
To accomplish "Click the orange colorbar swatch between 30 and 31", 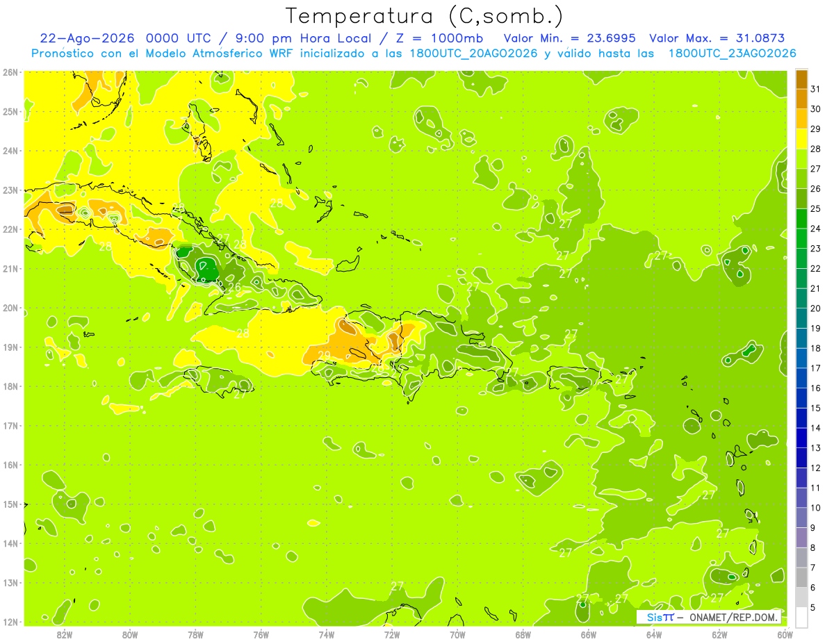I will click(x=801, y=99).
